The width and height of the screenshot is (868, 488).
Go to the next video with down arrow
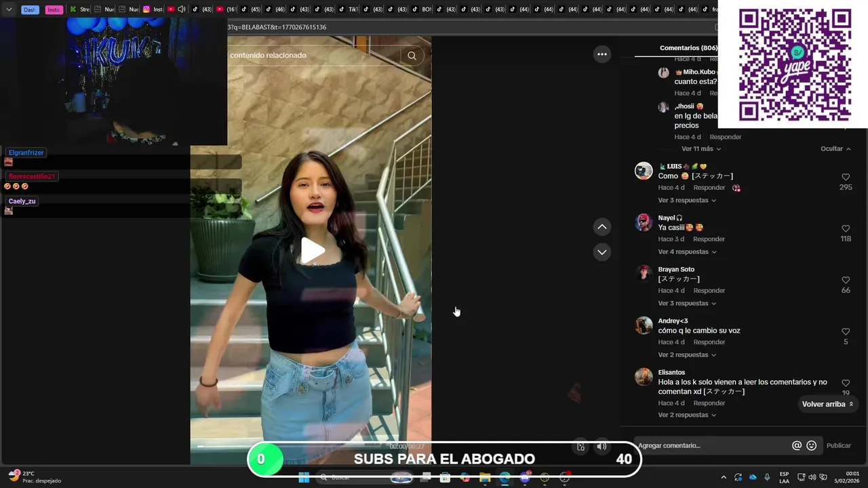[x=602, y=252]
